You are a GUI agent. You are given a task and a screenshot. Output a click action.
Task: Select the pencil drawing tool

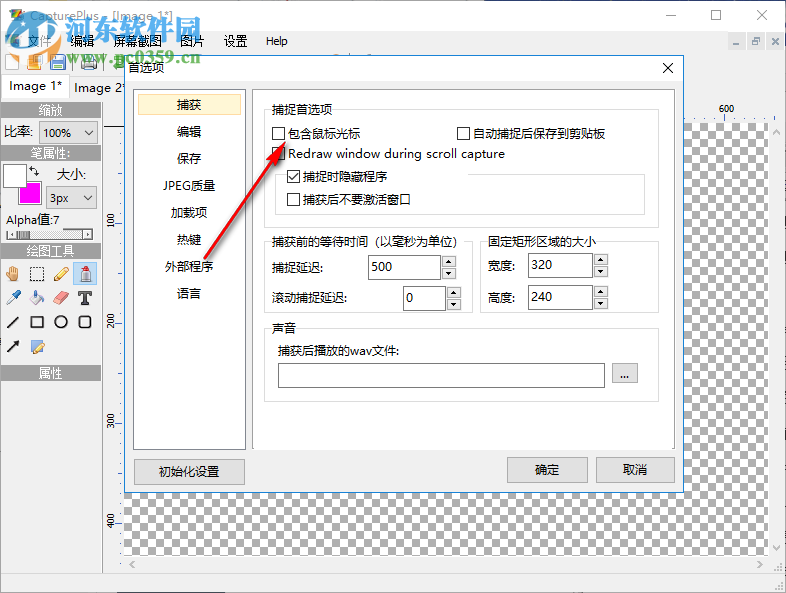point(61,274)
